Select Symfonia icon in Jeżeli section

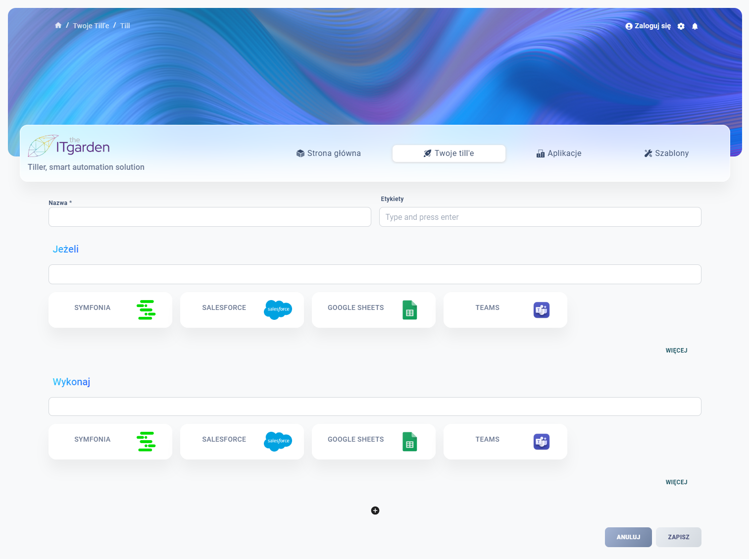pyautogui.click(x=146, y=310)
